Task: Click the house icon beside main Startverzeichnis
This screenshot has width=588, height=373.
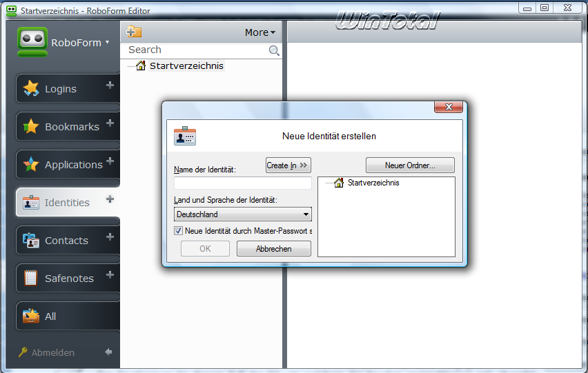Action: [141, 65]
